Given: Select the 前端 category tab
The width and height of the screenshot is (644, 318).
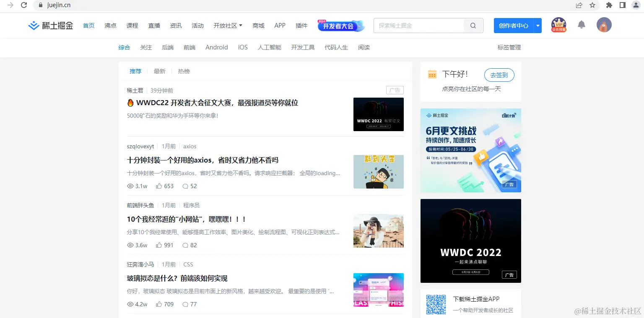Looking at the screenshot, I should coord(190,47).
